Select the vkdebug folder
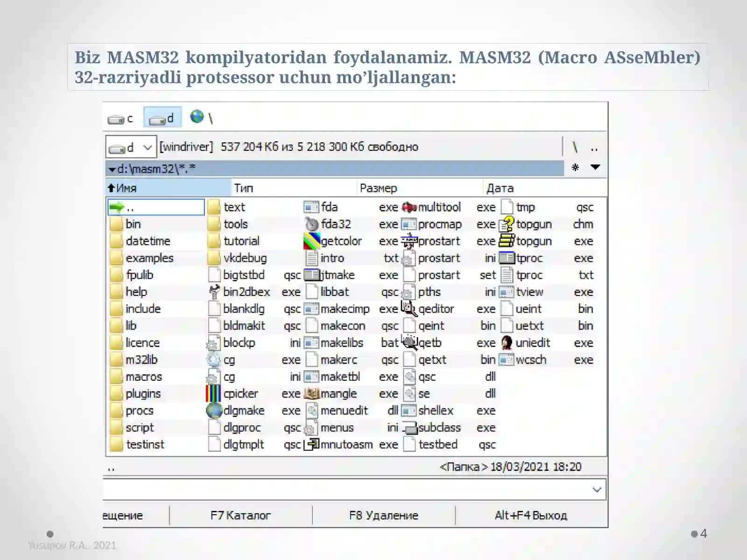Screen dimensions: 747x560 pos(238,258)
